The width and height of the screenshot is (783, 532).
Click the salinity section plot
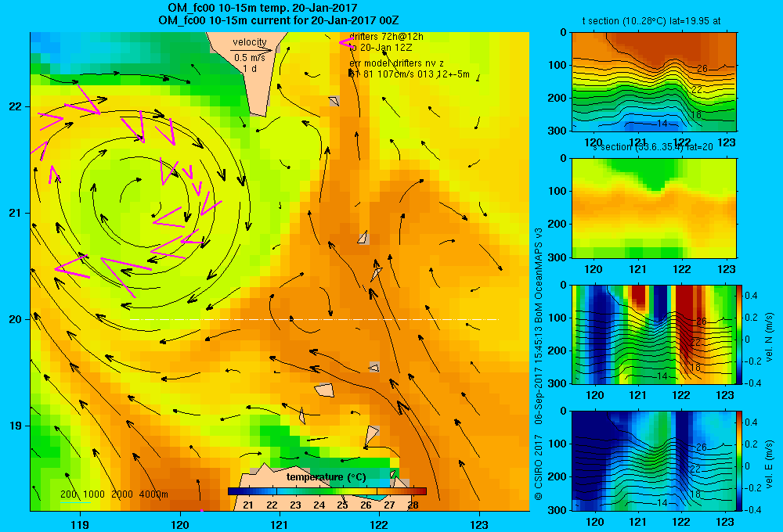[654, 208]
